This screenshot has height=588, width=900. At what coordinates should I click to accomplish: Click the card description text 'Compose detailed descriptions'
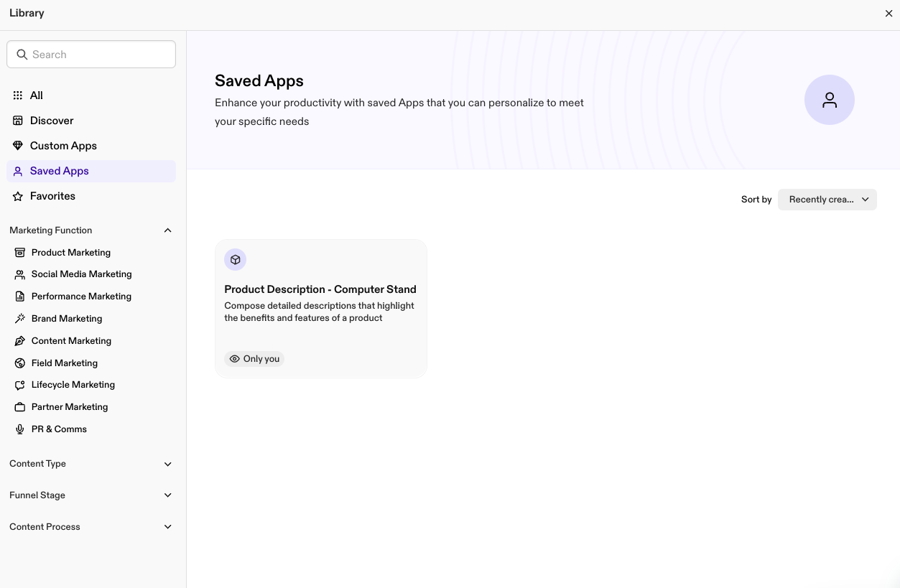320,312
